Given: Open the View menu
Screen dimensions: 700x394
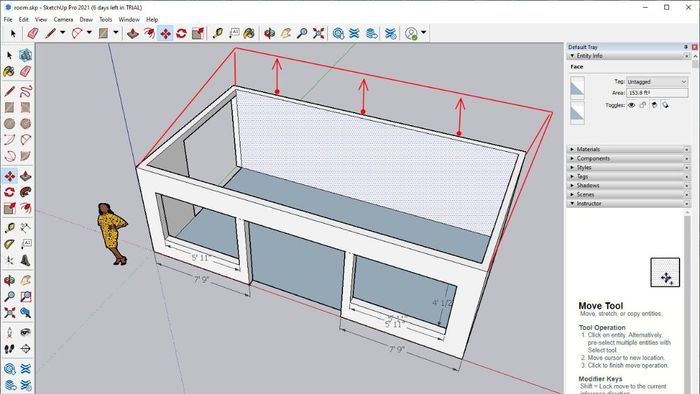Looking at the screenshot, I should (41, 20).
